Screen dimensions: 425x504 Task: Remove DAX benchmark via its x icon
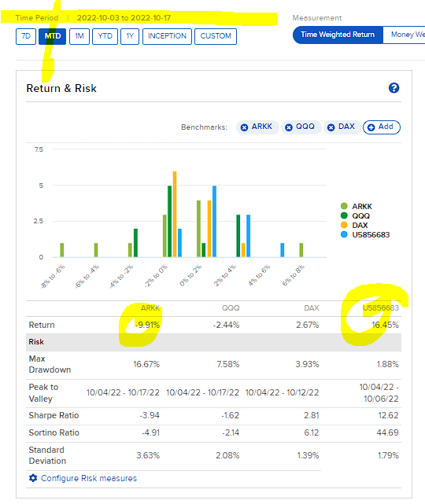tap(331, 127)
